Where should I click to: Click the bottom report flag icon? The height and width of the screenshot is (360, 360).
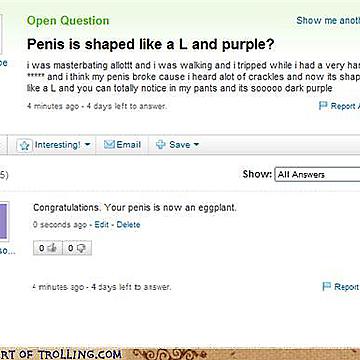click(327, 287)
